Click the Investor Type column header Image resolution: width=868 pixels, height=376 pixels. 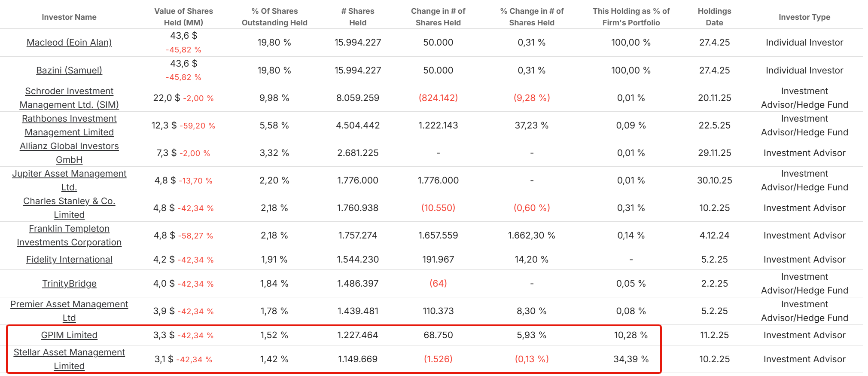click(804, 17)
